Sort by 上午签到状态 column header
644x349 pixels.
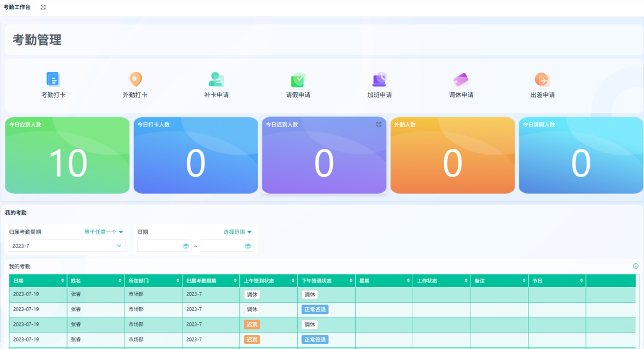point(268,280)
